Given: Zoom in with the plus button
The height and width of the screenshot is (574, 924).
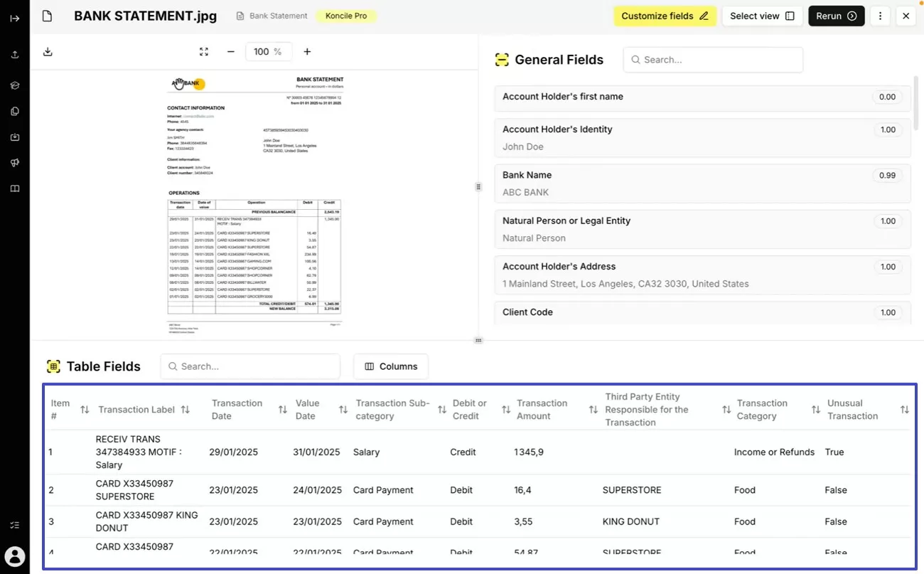Looking at the screenshot, I should point(307,52).
